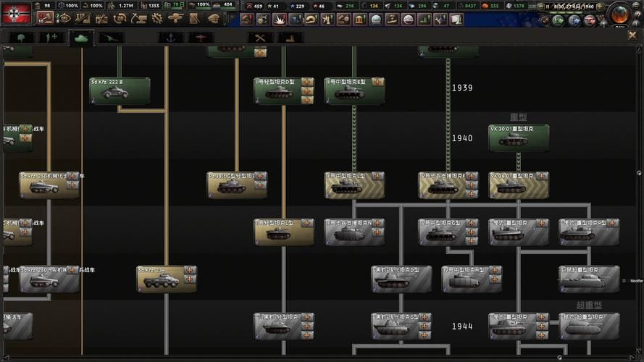644x362 pixels.
Task: Select the Pz.38(t) G light tank technology
Action: tap(237, 185)
